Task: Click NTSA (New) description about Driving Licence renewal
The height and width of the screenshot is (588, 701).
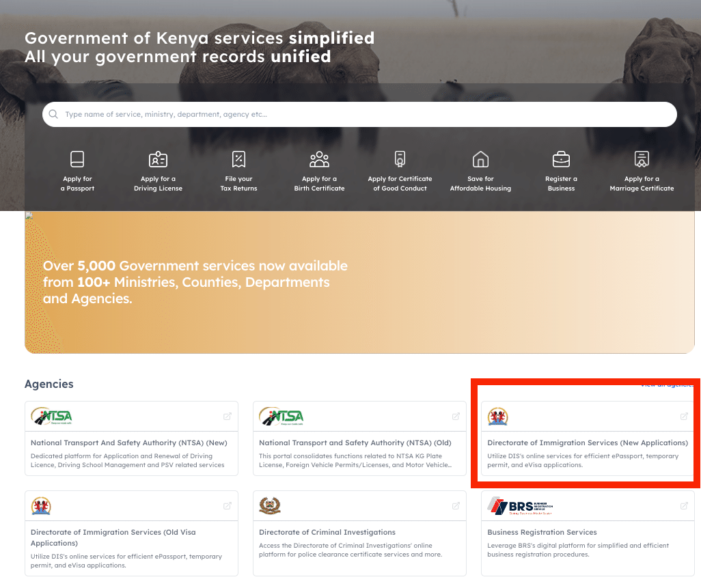Action: 127,460
